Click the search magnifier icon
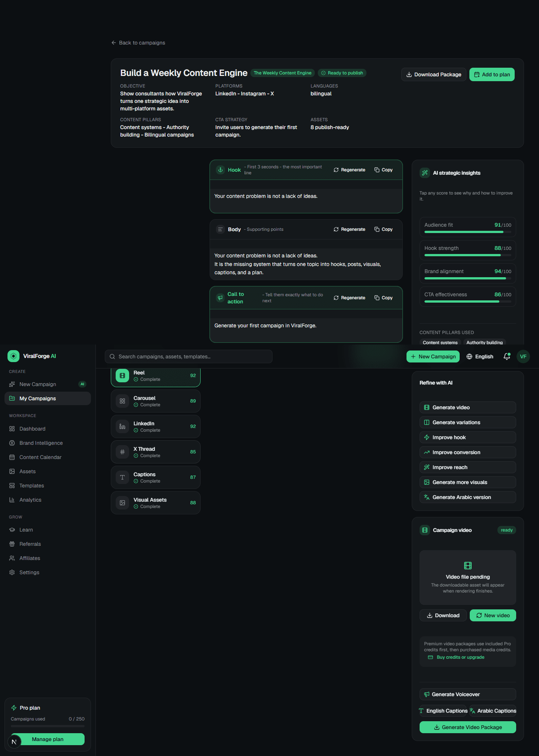 click(112, 356)
